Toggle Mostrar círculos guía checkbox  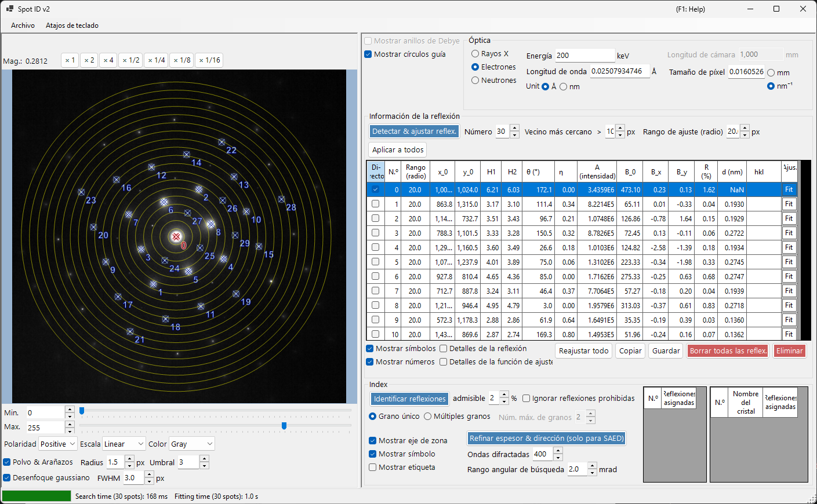pos(368,54)
